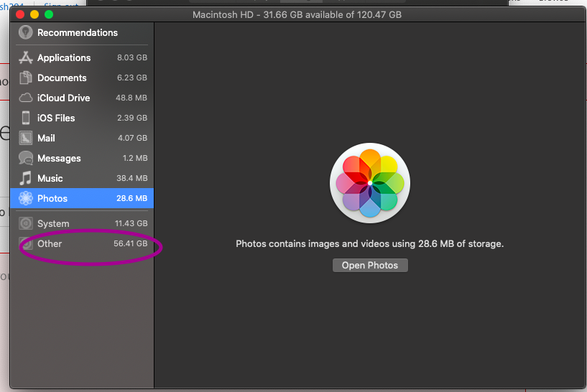Click the 48.8 MB iCloud Drive size
Image resolution: width=587 pixels, height=392 pixels.
pos(131,98)
